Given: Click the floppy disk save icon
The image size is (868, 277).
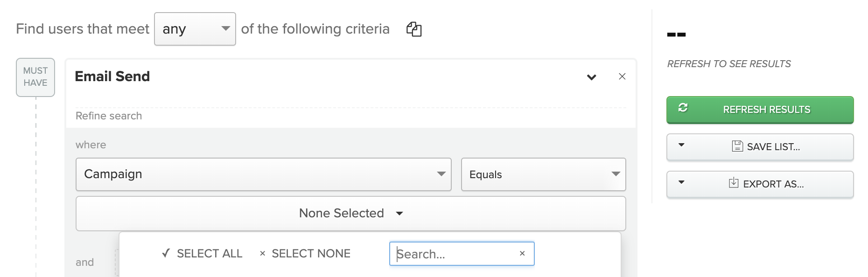Looking at the screenshot, I should coord(737,146).
